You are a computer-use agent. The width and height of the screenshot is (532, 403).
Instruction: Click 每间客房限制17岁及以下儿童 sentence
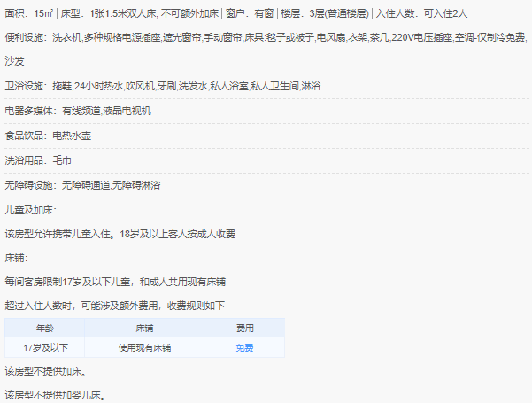pyautogui.click(x=115, y=282)
